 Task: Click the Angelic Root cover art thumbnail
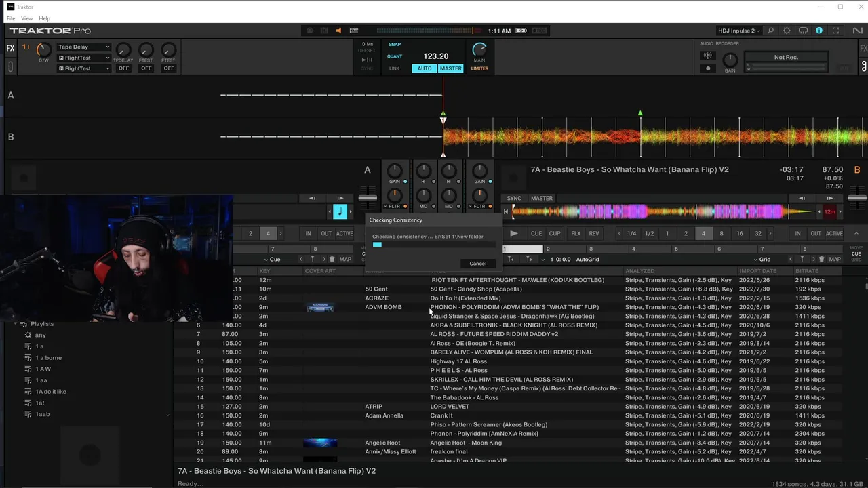(x=320, y=443)
